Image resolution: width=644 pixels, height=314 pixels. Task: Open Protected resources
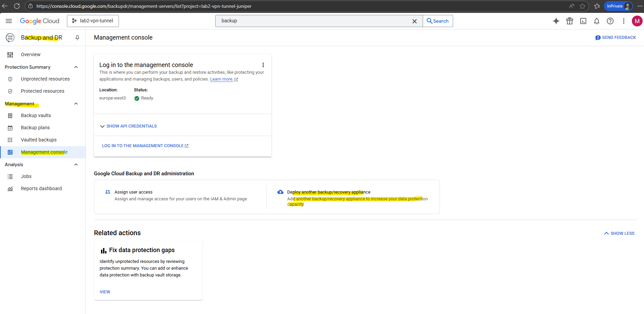pyautogui.click(x=43, y=91)
